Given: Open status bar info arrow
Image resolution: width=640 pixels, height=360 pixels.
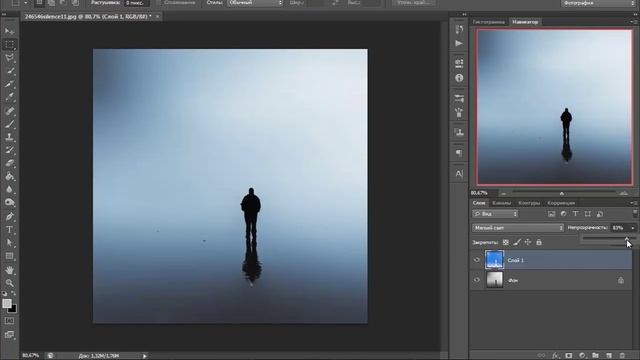Looking at the screenshot, I should (x=144, y=356).
